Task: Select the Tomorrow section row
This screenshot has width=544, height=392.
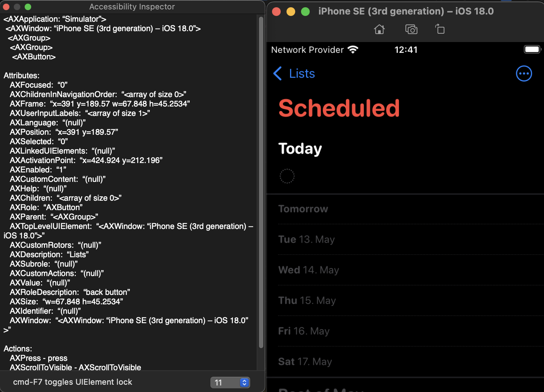Action: point(405,209)
